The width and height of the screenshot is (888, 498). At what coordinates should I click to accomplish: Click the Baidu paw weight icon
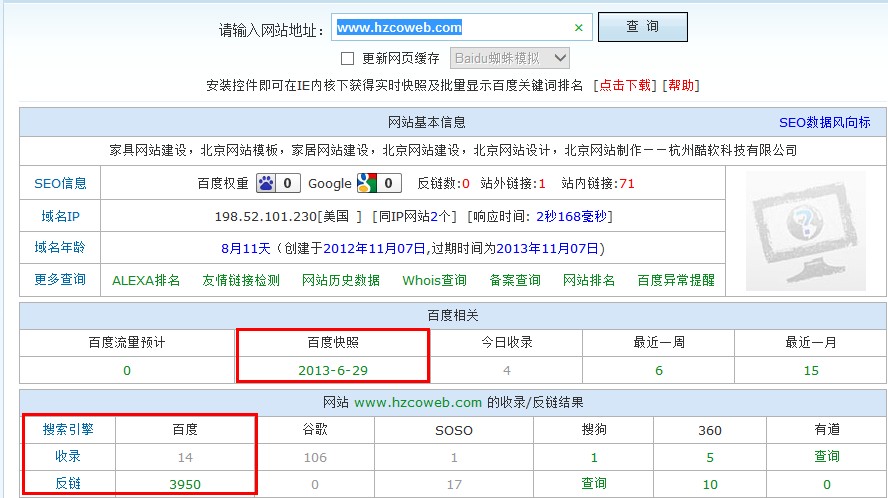click(x=266, y=183)
